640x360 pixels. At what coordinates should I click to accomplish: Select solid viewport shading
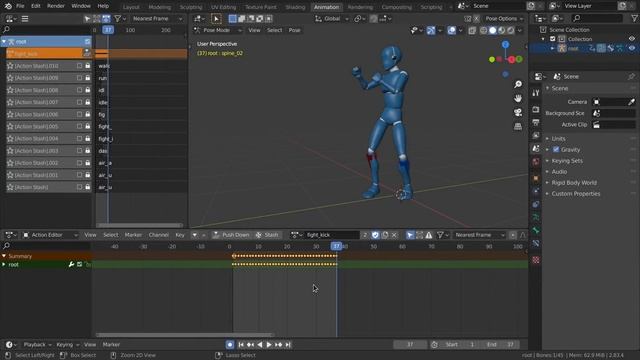[493, 30]
